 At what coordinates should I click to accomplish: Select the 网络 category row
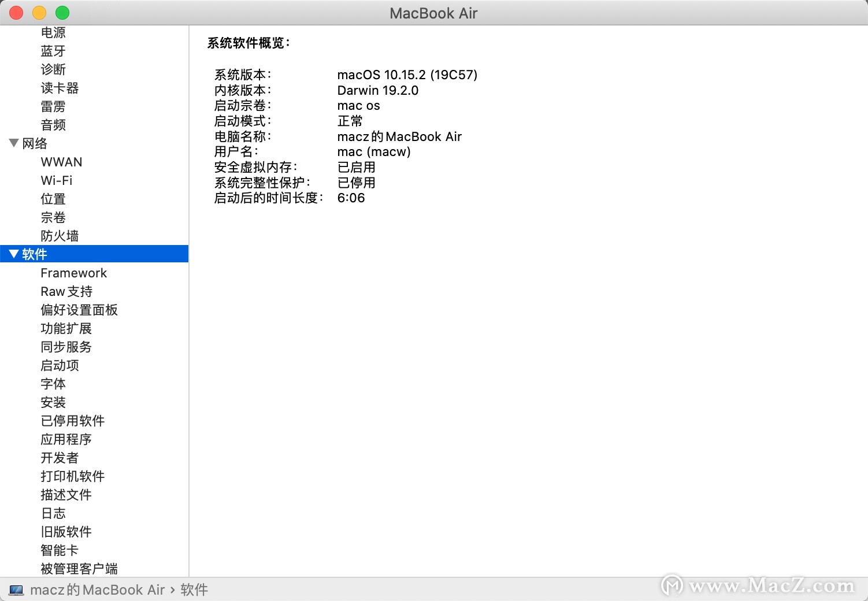[x=94, y=143]
